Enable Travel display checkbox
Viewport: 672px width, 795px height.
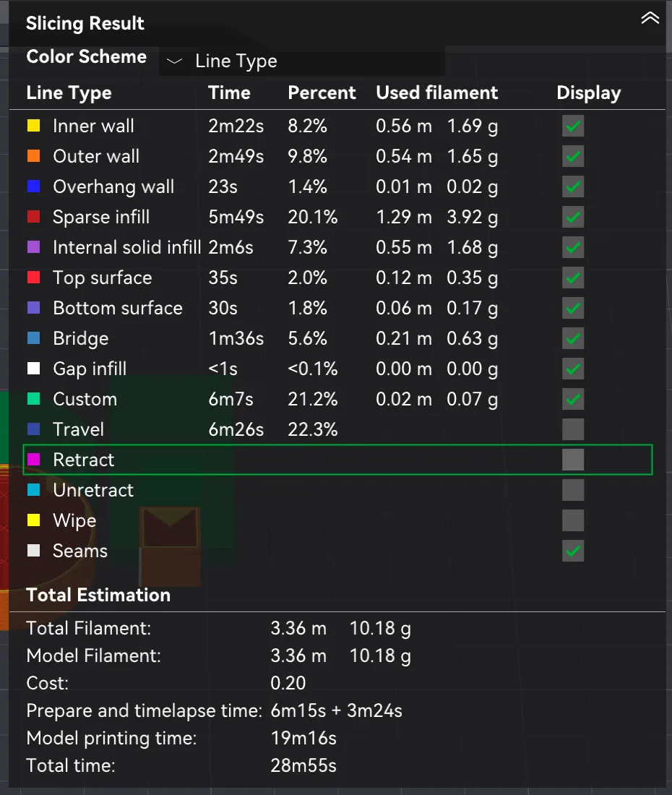pyautogui.click(x=573, y=429)
